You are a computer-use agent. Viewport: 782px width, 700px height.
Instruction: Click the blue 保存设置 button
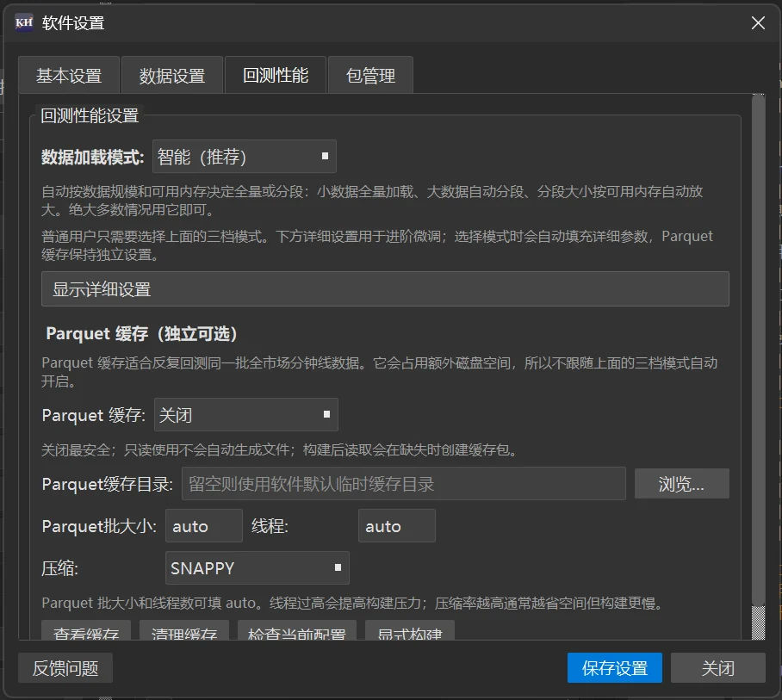click(x=615, y=668)
